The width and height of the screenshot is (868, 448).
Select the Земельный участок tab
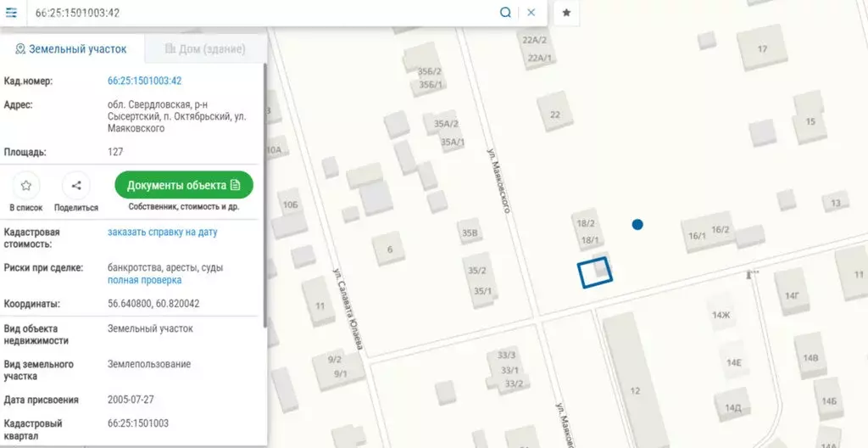click(71, 49)
